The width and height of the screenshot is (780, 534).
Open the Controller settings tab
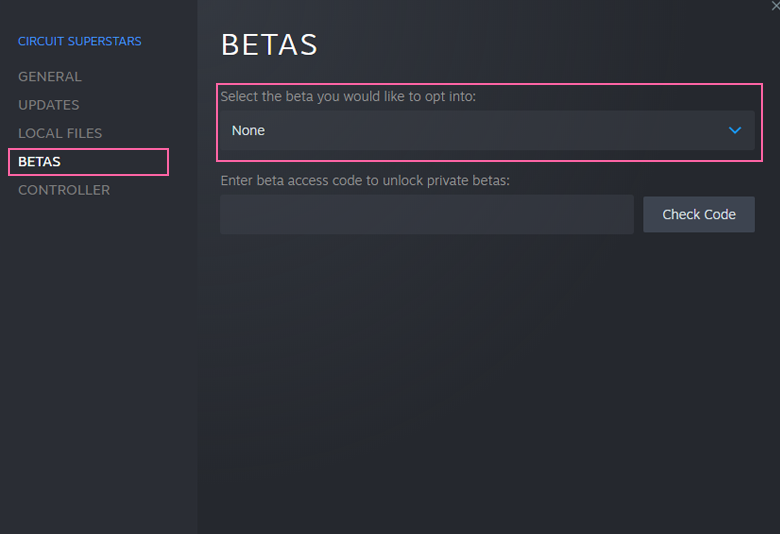[x=64, y=190]
